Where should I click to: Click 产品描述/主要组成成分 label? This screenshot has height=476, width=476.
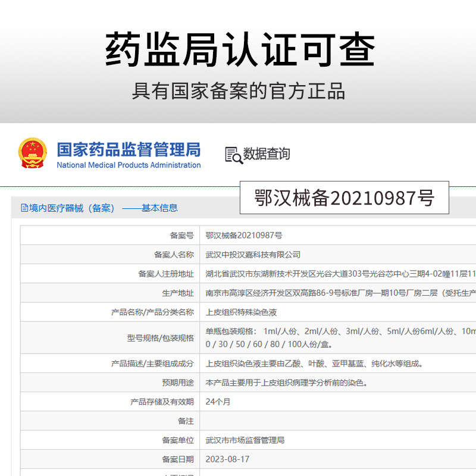152,364
